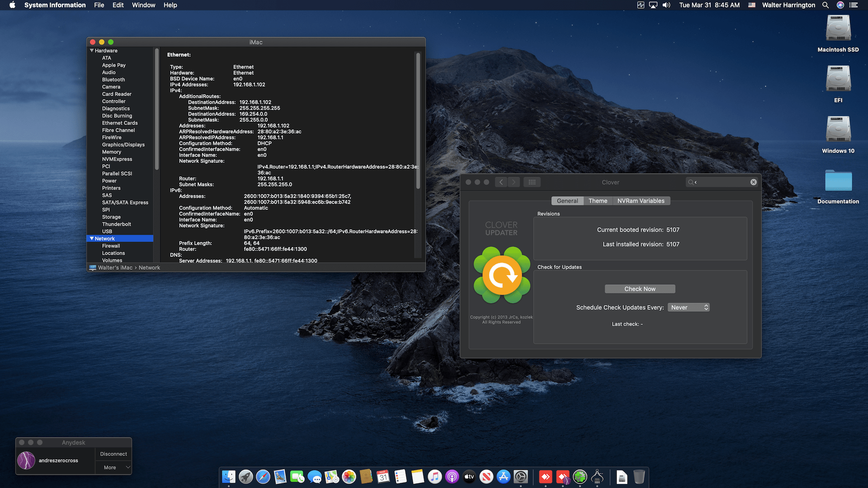The height and width of the screenshot is (488, 868).
Task: Open Macintosh SSD drive icon on desktop
Action: click(838, 28)
